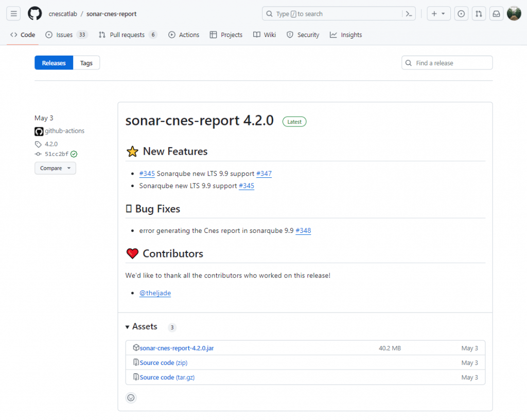This screenshot has width=527, height=420.
Task: Select the Releases button
Action: (x=54, y=63)
